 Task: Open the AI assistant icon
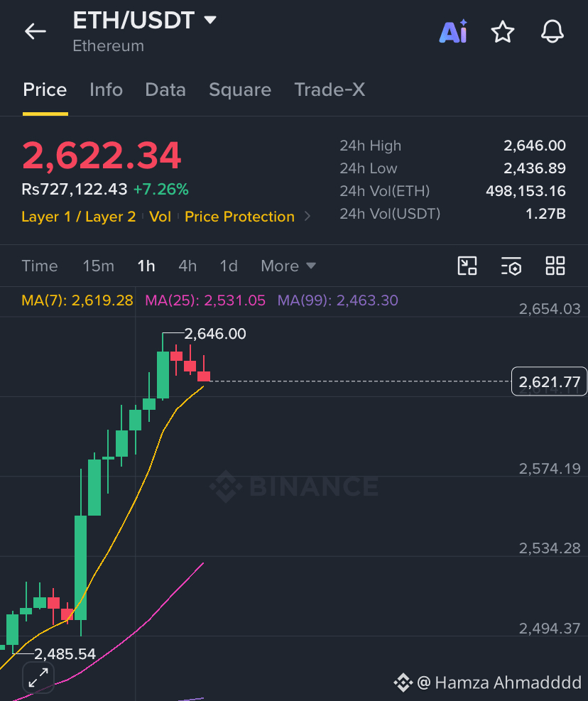coord(454,31)
